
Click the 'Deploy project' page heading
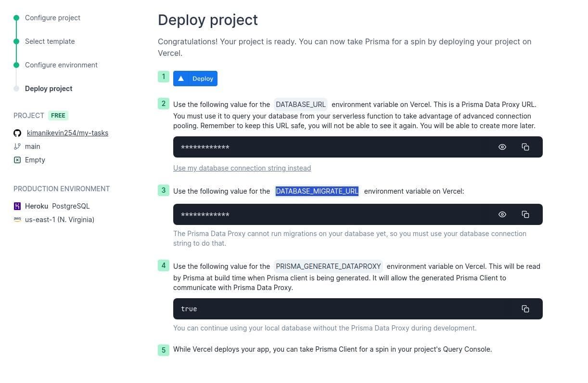[208, 20]
